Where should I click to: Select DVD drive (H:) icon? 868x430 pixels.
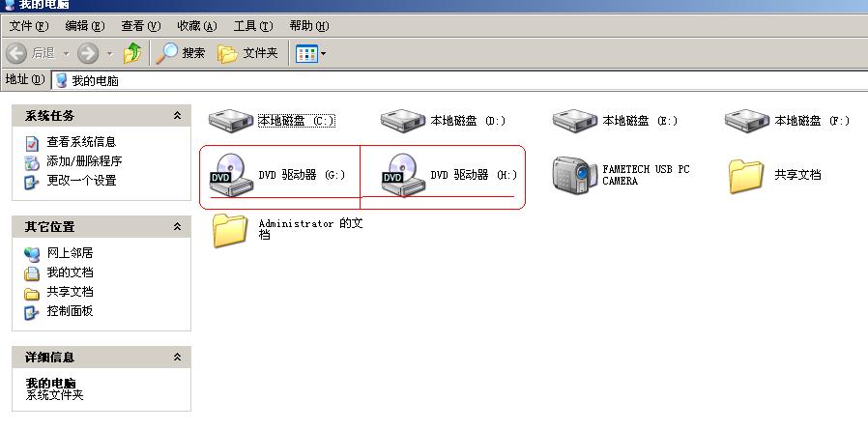point(404,174)
